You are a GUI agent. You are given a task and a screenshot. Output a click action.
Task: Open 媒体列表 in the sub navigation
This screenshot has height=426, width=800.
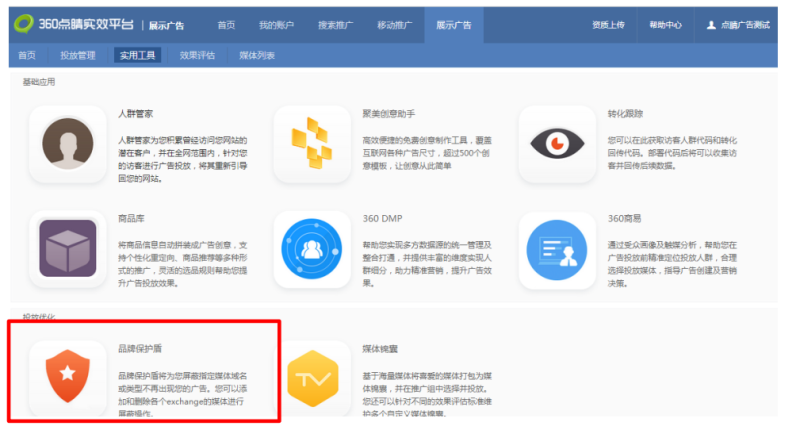[257, 56]
